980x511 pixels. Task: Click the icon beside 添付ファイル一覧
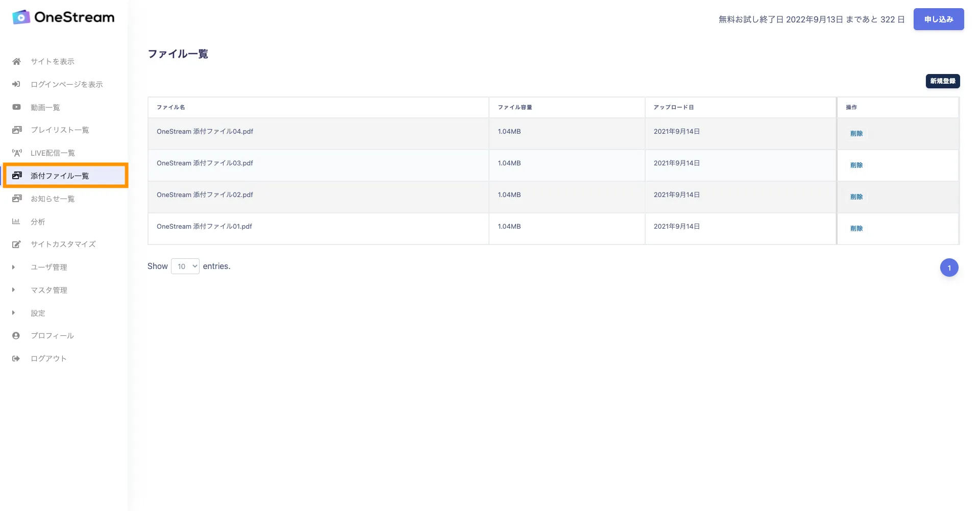[x=17, y=176]
